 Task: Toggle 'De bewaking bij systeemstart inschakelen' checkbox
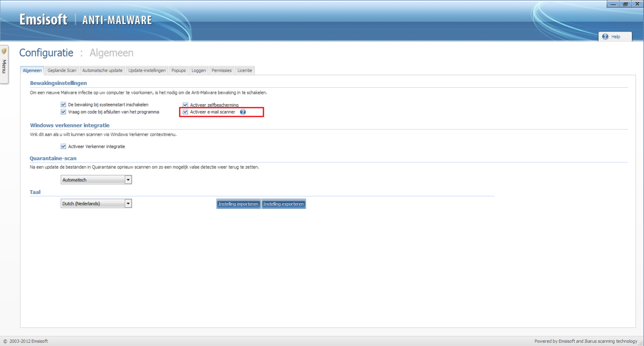click(63, 105)
